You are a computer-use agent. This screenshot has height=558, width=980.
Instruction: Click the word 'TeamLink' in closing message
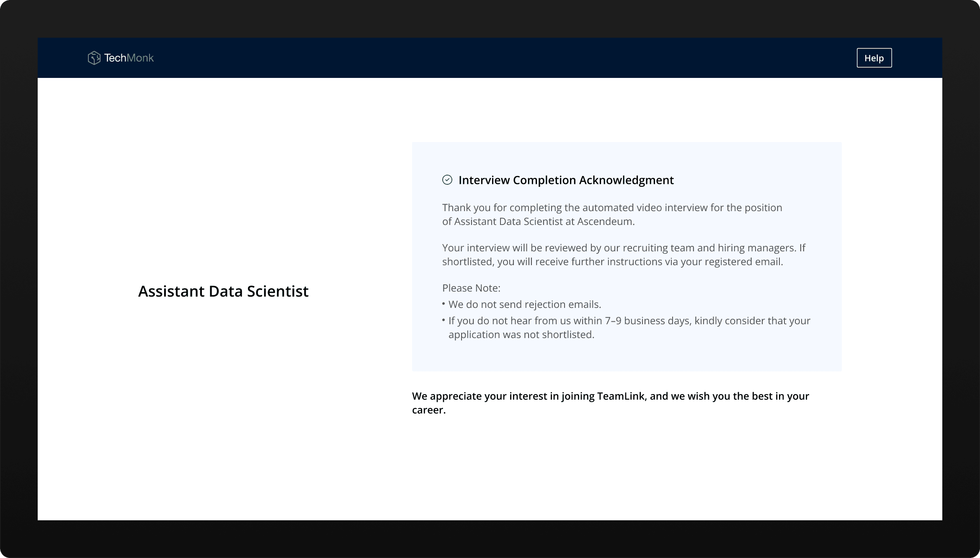(620, 396)
